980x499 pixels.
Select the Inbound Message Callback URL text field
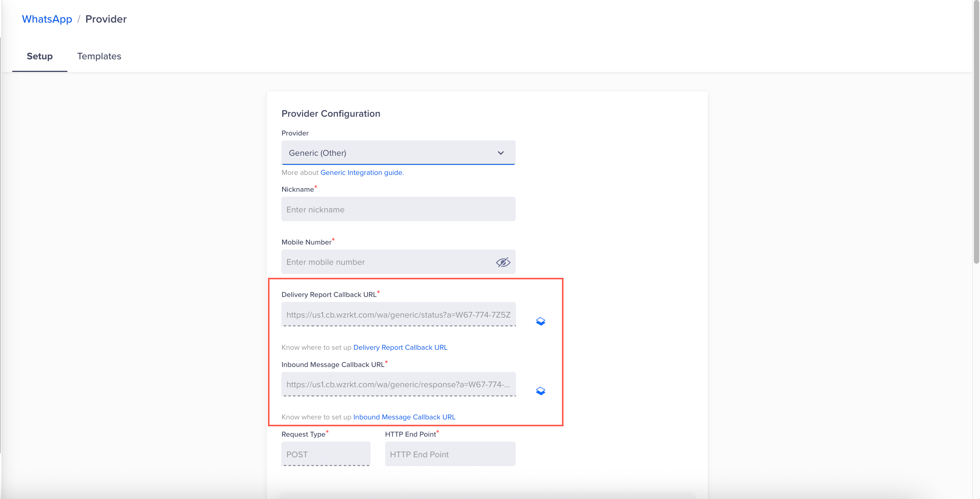(x=398, y=384)
